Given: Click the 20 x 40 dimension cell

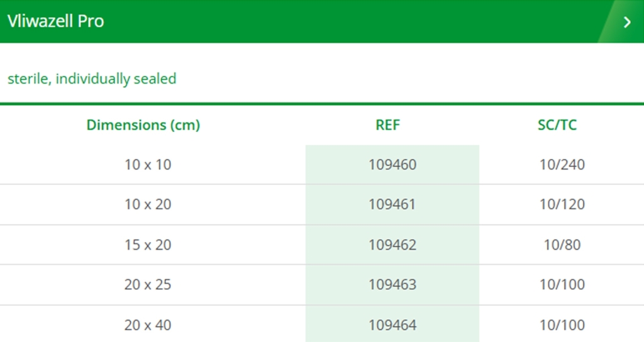Looking at the screenshot, I should 148,325.
